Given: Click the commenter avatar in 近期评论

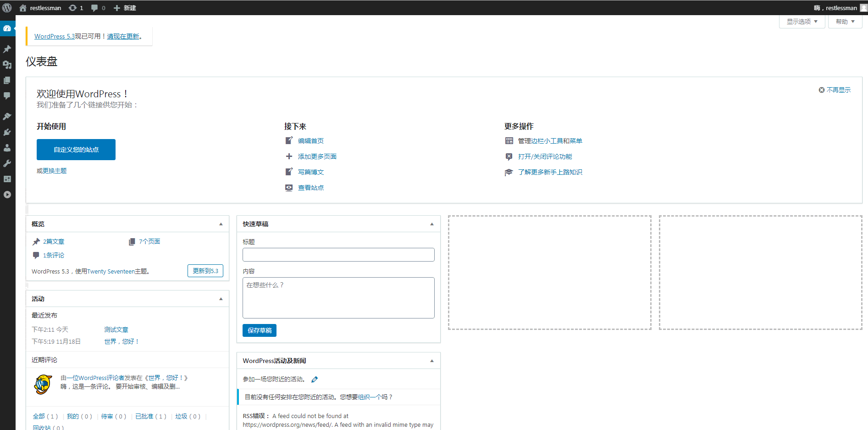Looking at the screenshot, I should [x=43, y=385].
